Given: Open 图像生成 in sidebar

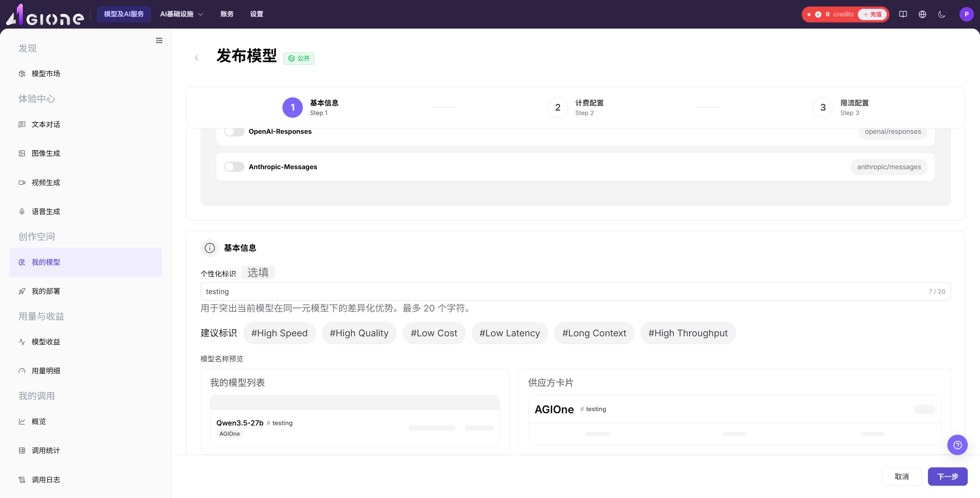Looking at the screenshot, I should click(x=86, y=153).
